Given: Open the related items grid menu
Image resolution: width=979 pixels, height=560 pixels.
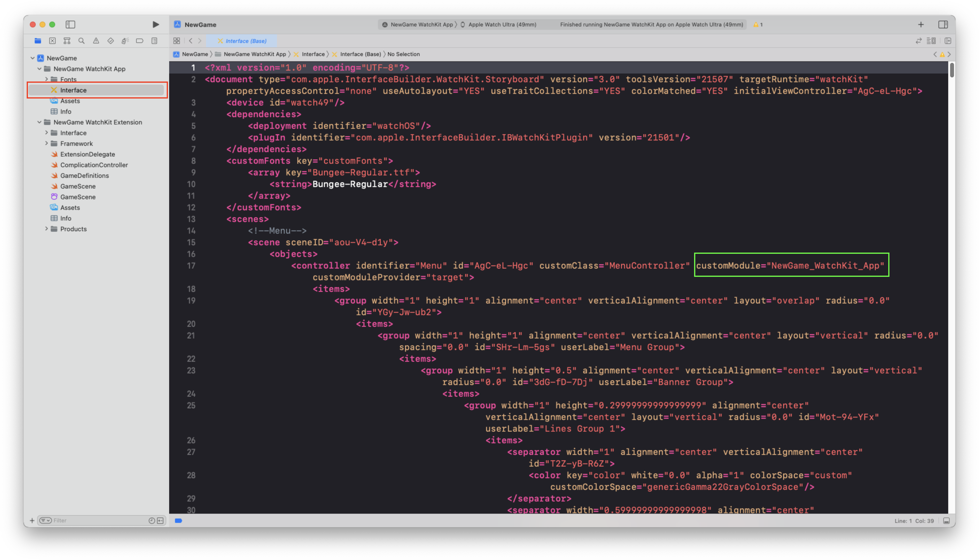Looking at the screenshot, I should click(x=177, y=41).
